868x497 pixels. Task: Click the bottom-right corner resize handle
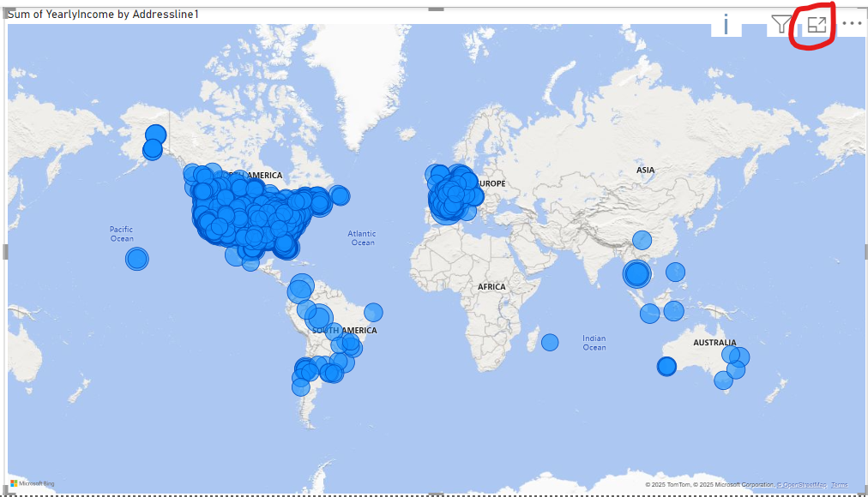pos(862,493)
